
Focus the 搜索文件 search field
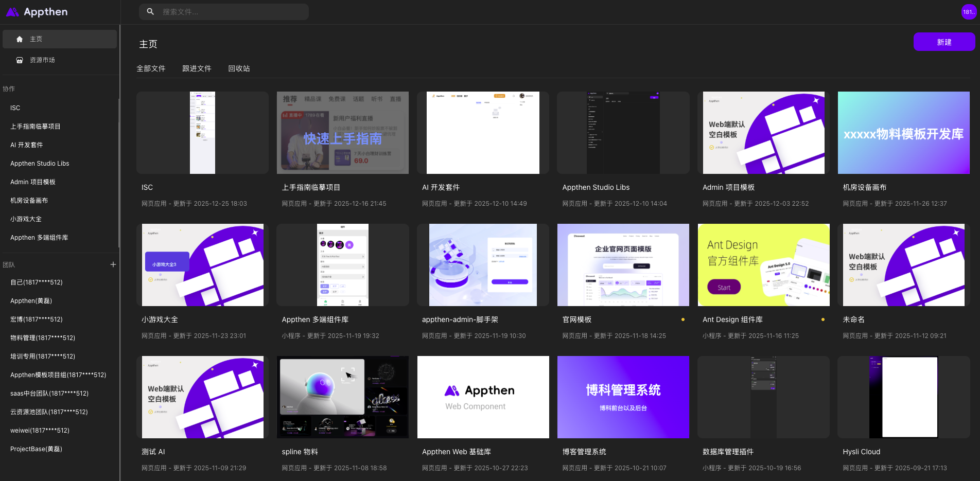[224, 12]
